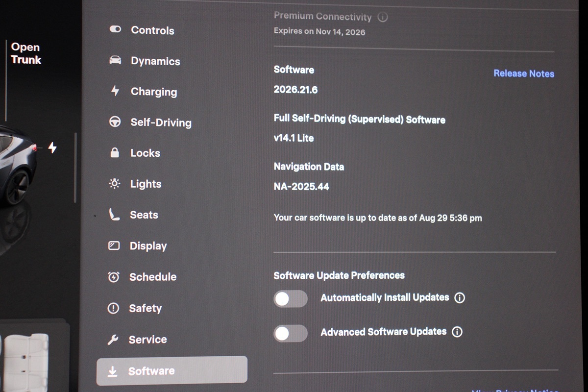This screenshot has height=392, width=588.
Task: Click the Lights sun icon
Action: point(114,184)
